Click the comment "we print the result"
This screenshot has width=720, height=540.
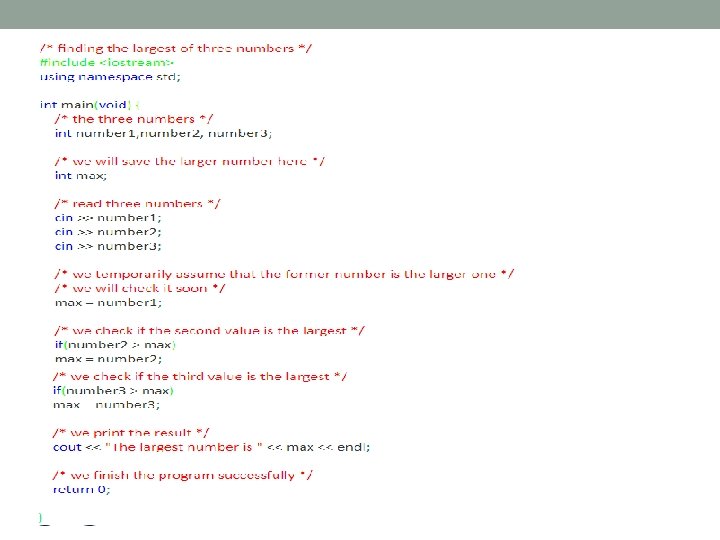131,433
